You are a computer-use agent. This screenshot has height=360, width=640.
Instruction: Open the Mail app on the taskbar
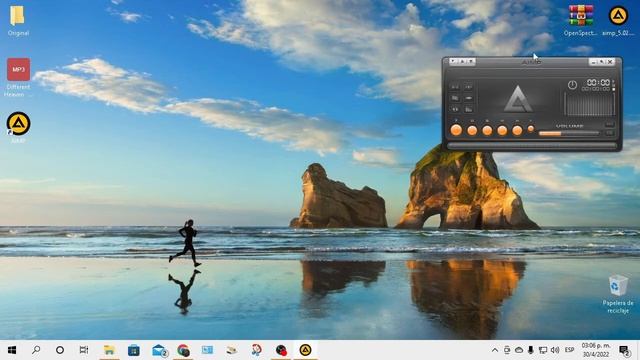point(159,350)
